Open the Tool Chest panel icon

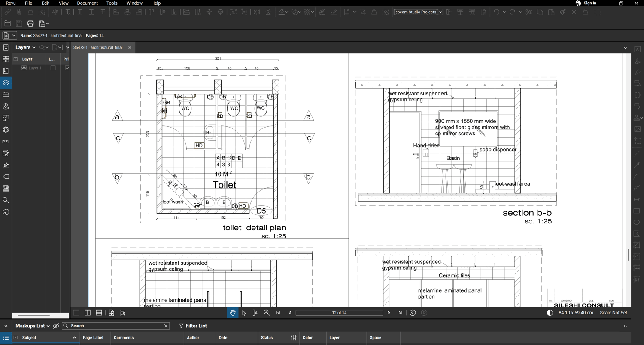click(x=6, y=95)
